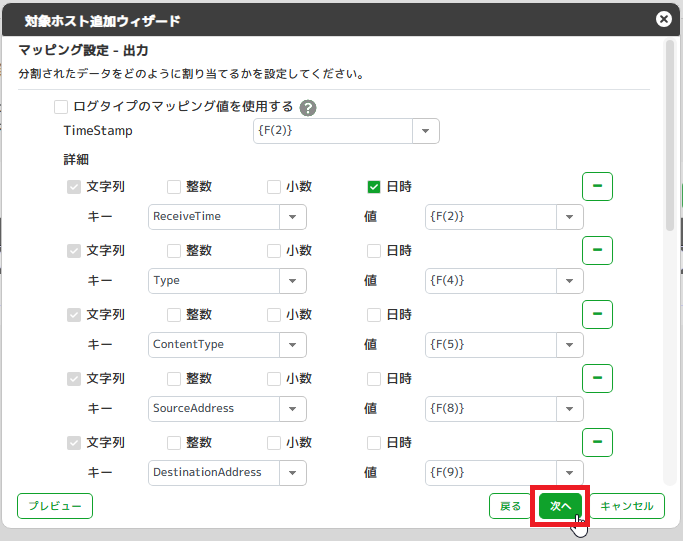Click the プレビュー button

(55, 506)
